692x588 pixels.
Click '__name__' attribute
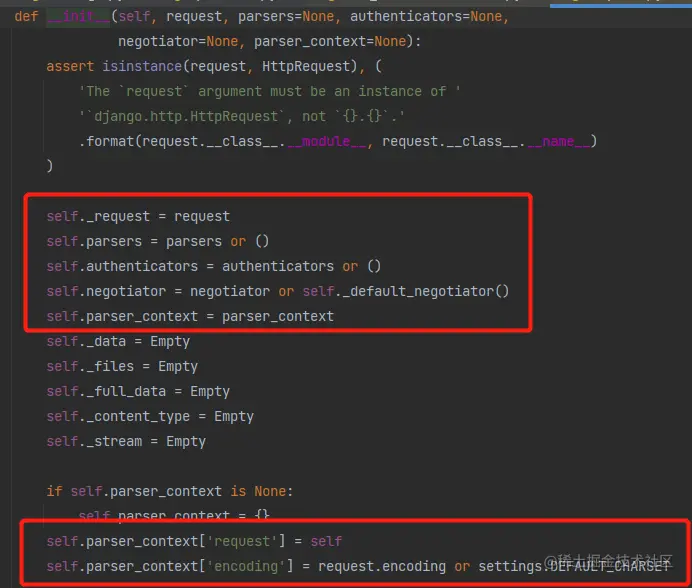(558, 142)
